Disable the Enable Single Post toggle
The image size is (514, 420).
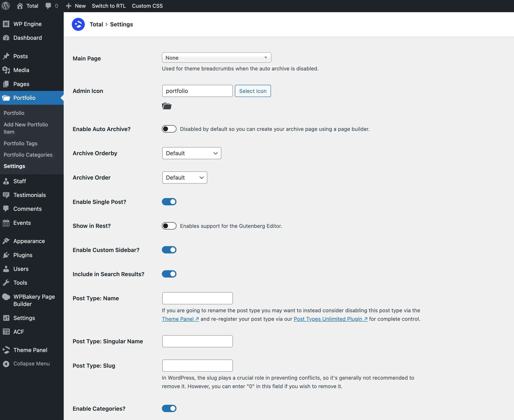169,201
